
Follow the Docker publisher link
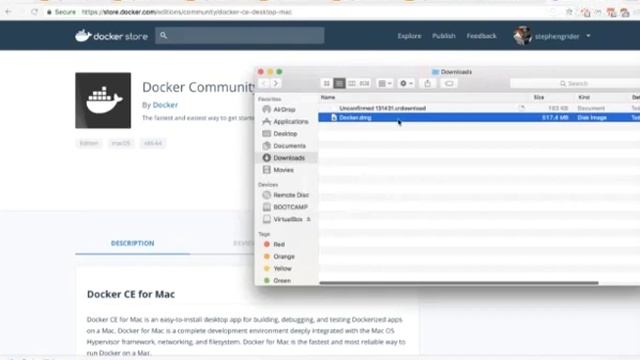(165, 105)
